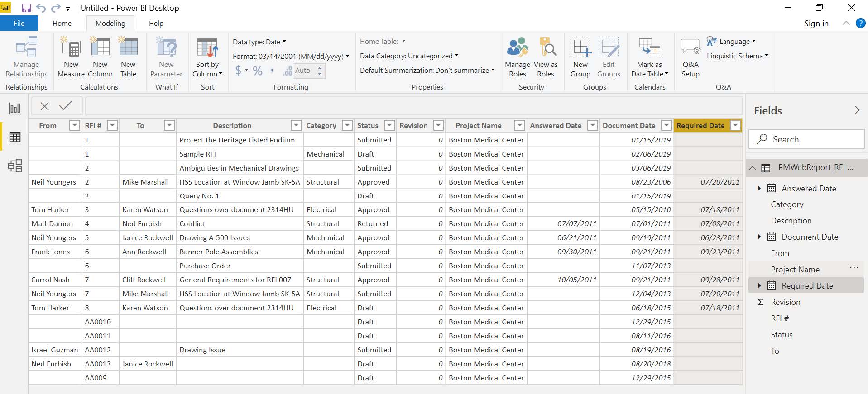Open Linguistic Schema dropdown
868x394 pixels.
pyautogui.click(x=738, y=56)
